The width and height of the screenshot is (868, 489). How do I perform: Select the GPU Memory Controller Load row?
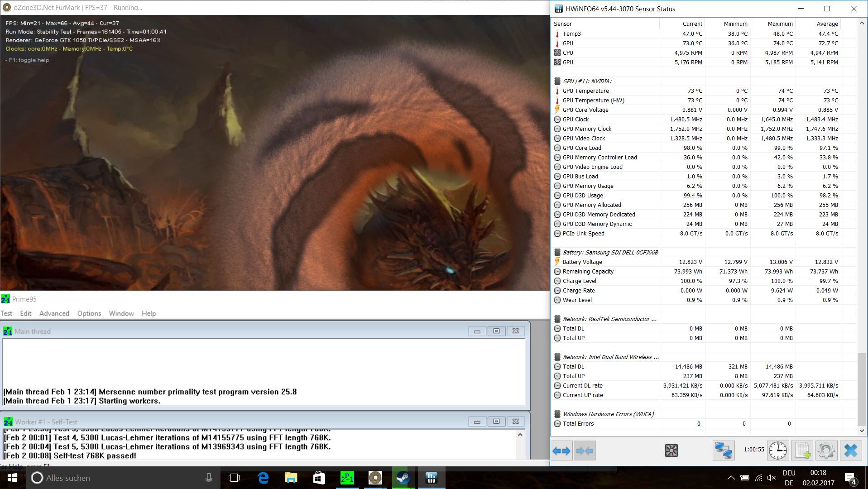703,157
